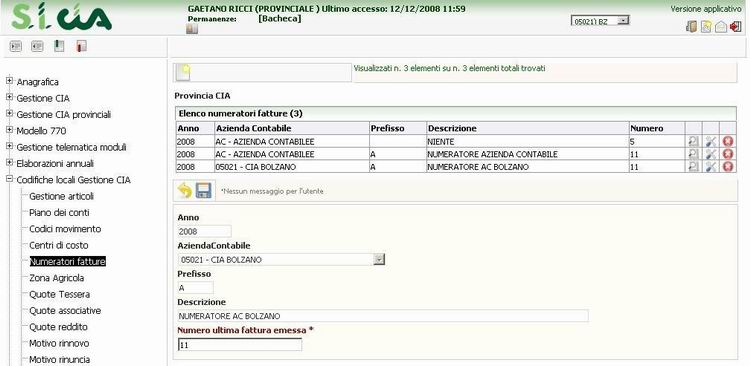Delete the NUMERATORE AC BOLZANO row
The width and height of the screenshot is (750, 366).
coord(728,166)
